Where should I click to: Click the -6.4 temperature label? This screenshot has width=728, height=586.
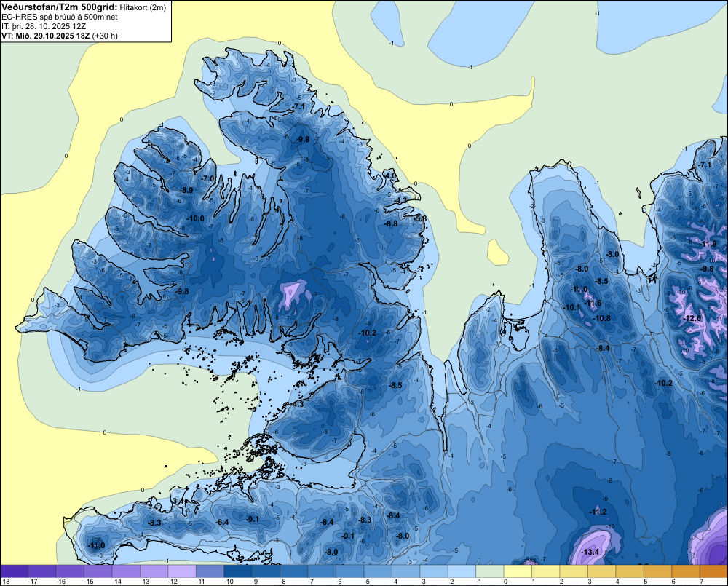[x=223, y=522]
